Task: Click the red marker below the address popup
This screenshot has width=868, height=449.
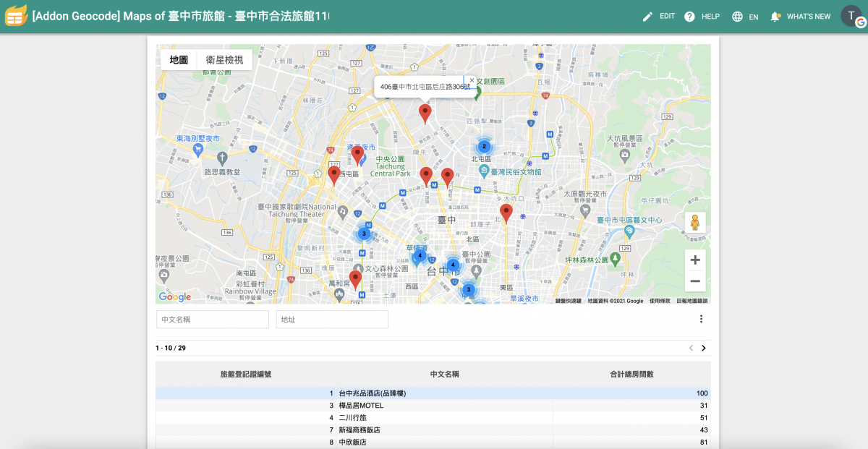Action: [x=425, y=113]
